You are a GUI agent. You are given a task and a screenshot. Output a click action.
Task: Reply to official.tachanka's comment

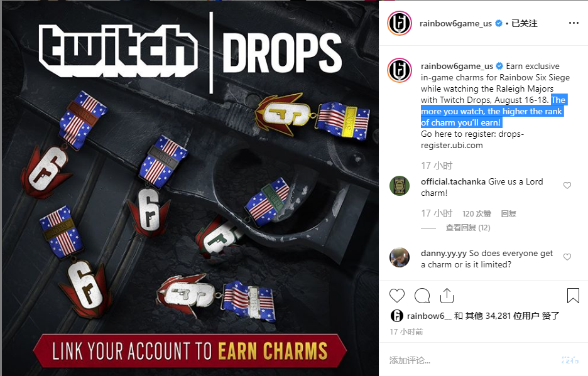pyautogui.click(x=508, y=213)
